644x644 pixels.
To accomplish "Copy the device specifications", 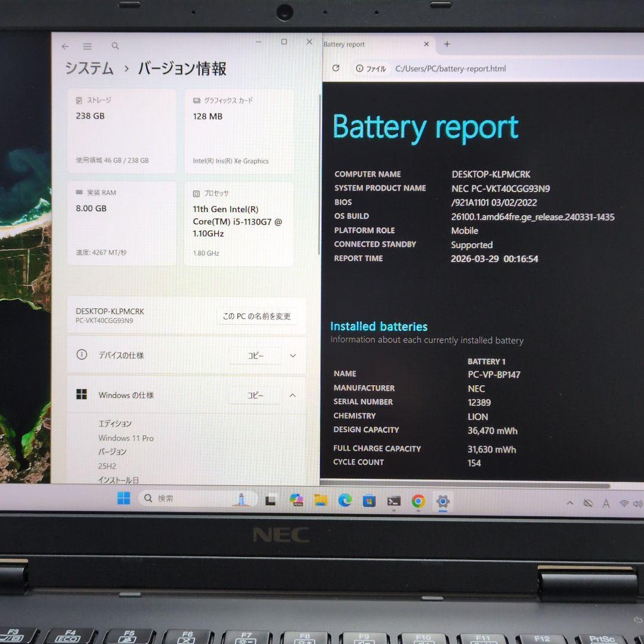I will tap(255, 355).
